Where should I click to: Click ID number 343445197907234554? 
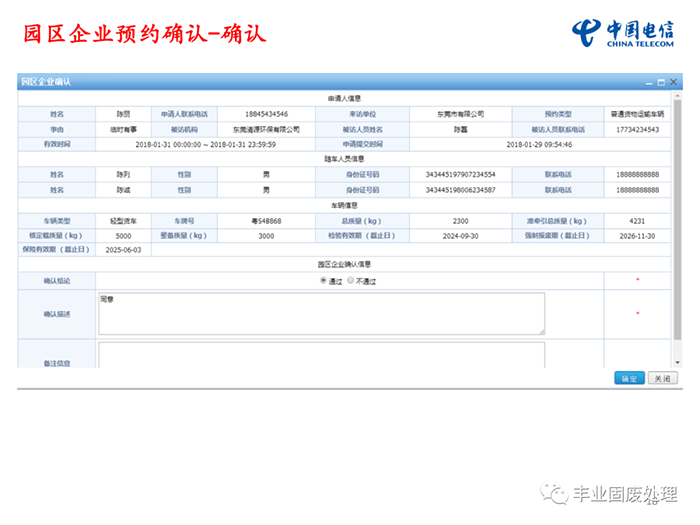tap(460, 174)
